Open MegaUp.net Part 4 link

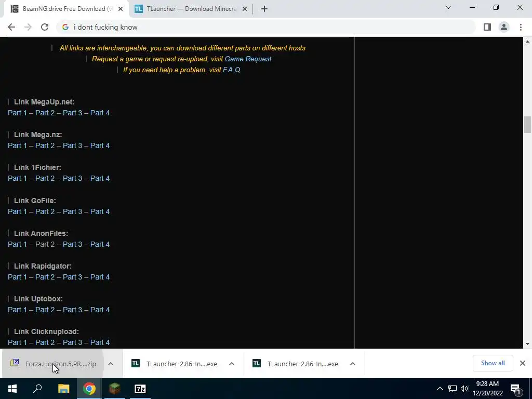(x=100, y=113)
